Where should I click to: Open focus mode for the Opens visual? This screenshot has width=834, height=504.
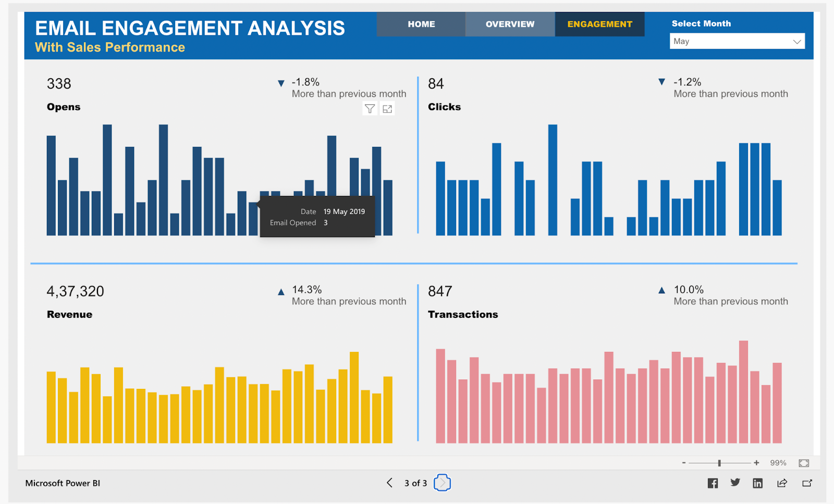387,108
